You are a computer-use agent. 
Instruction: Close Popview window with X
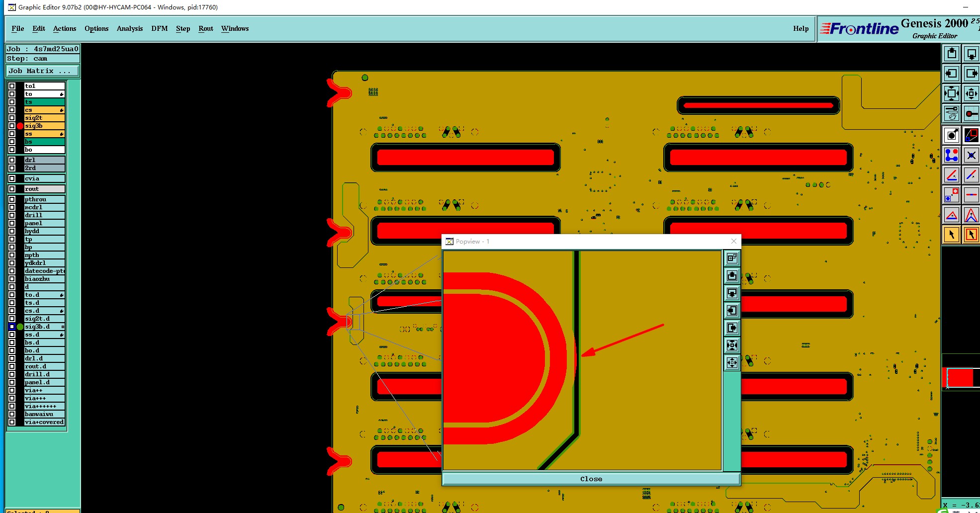734,241
